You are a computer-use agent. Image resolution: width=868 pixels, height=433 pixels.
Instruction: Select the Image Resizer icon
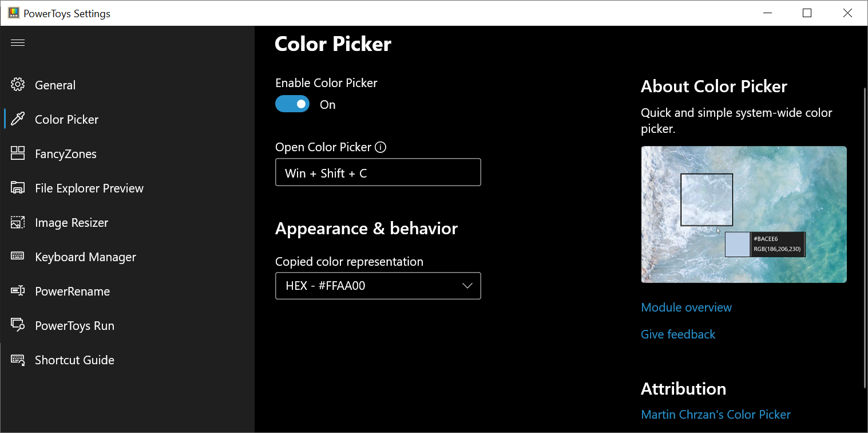(x=17, y=222)
